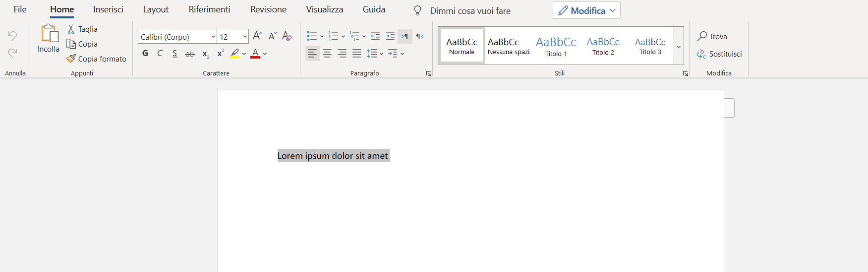Open the numbered list style dropdown arrow

(x=343, y=36)
